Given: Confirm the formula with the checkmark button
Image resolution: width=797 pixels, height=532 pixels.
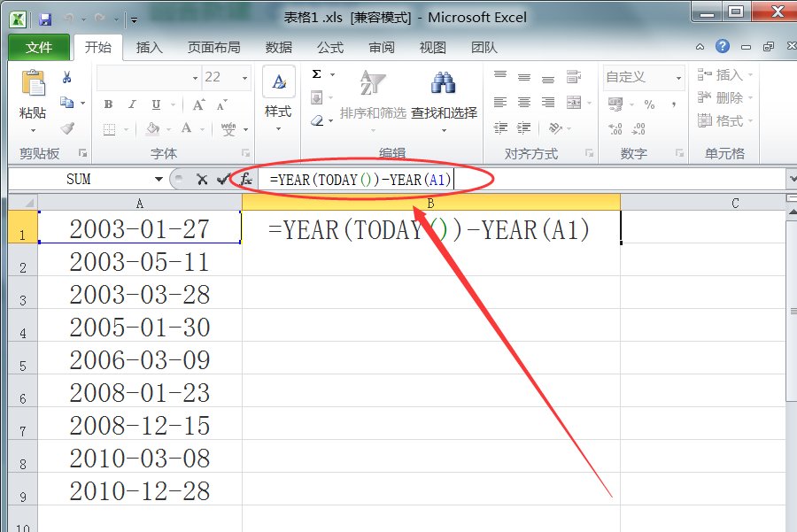Looking at the screenshot, I should click(223, 179).
